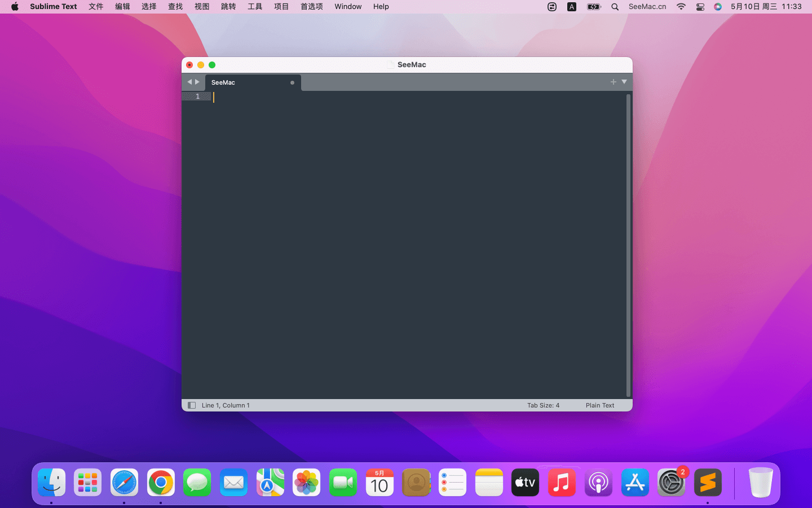The width and height of the screenshot is (812, 508).
Task: Open Finder from the Dock
Action: 52,483
